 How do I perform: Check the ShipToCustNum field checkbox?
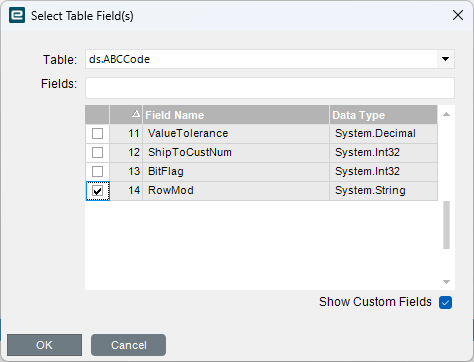click(97, 153)
